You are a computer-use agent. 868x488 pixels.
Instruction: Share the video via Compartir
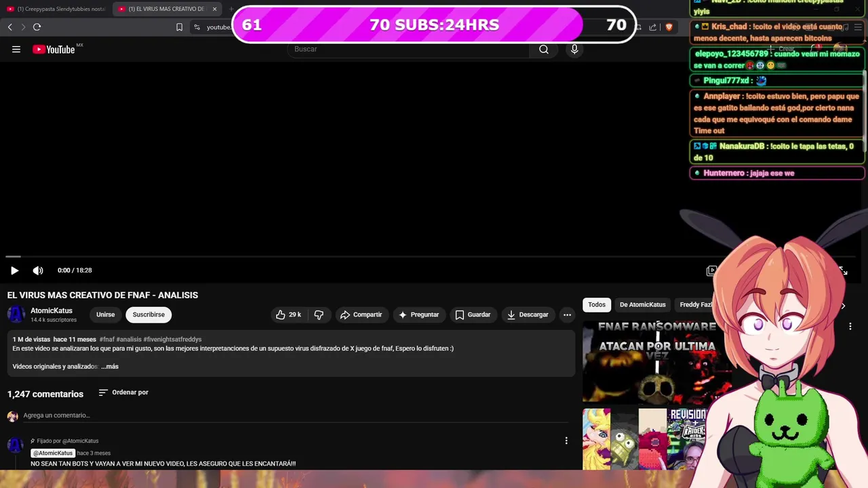point(361,314)
